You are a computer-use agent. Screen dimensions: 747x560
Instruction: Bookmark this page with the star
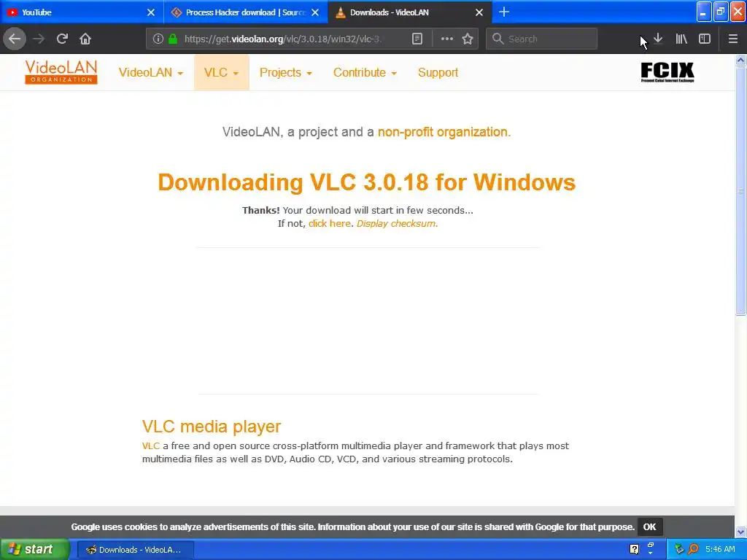point(468,39)
